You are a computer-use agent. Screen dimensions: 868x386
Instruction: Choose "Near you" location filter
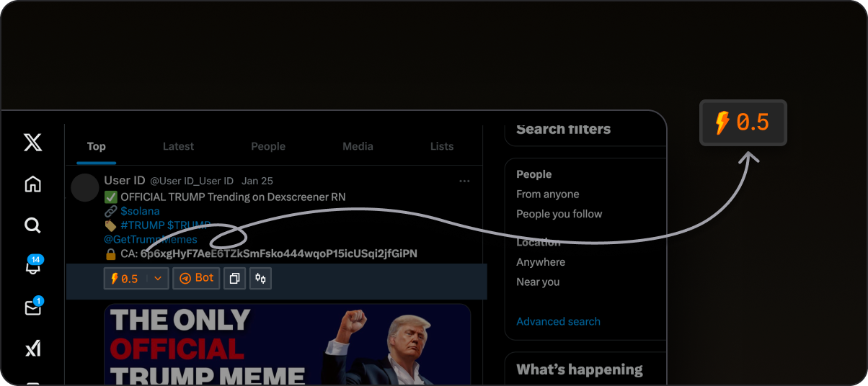(x=538, y=282)
